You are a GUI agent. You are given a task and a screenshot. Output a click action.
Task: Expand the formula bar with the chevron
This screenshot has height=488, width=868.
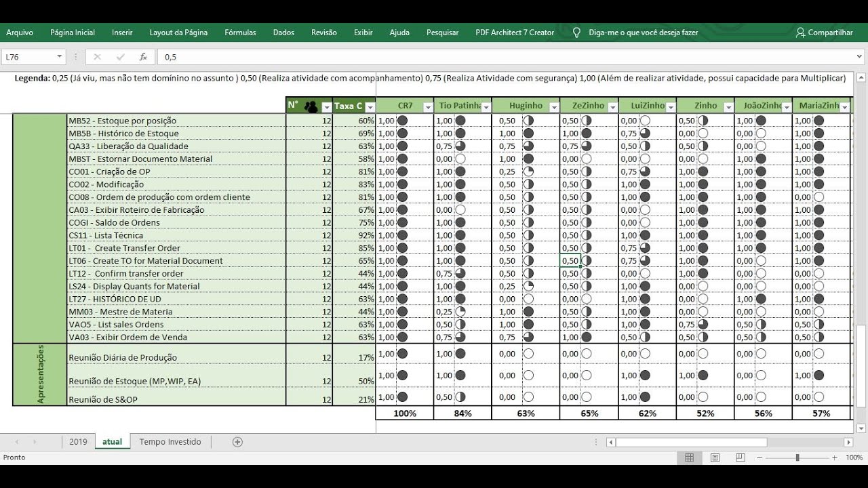coord(860,58)
